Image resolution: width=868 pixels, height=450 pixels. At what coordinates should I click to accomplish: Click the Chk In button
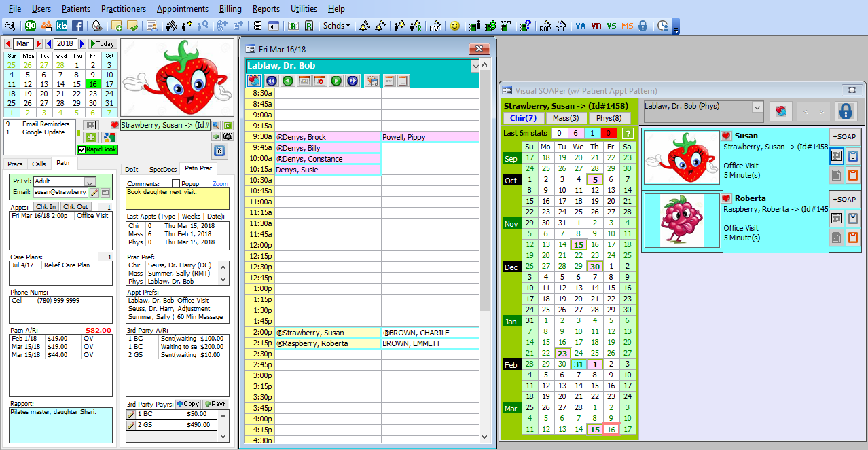[x=46, y=207]
